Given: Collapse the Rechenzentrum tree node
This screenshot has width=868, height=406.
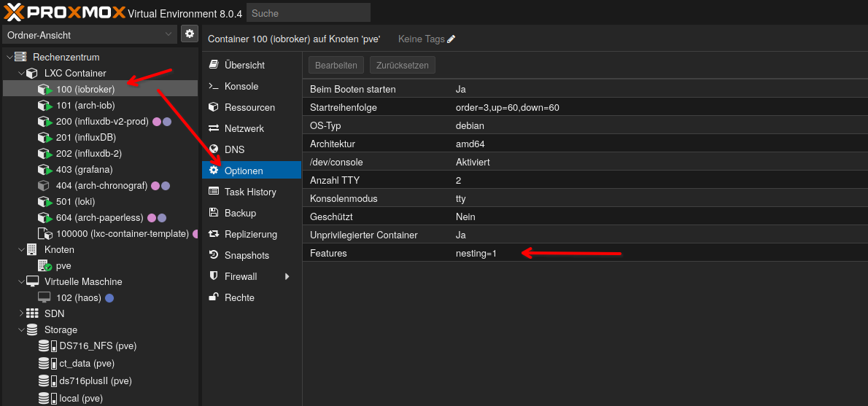Looking at the screenshot, I should pos(9,56).
